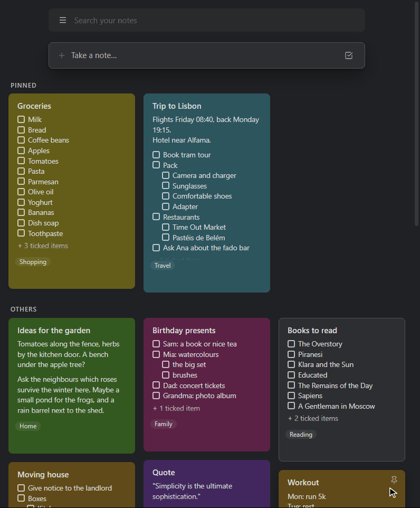Tick the Boxes checkbox in Moving house

[x=21, y=498]
